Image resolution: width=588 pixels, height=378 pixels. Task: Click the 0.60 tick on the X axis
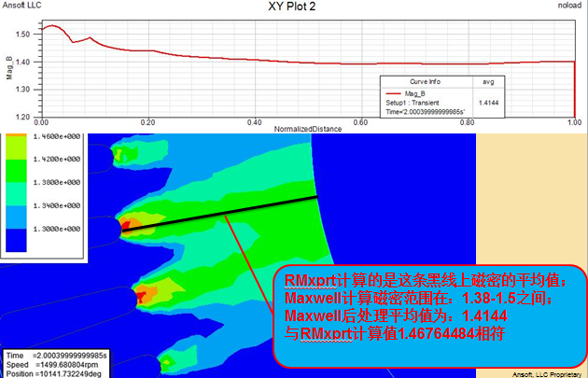pyautogui.click(x=361, y=122)
